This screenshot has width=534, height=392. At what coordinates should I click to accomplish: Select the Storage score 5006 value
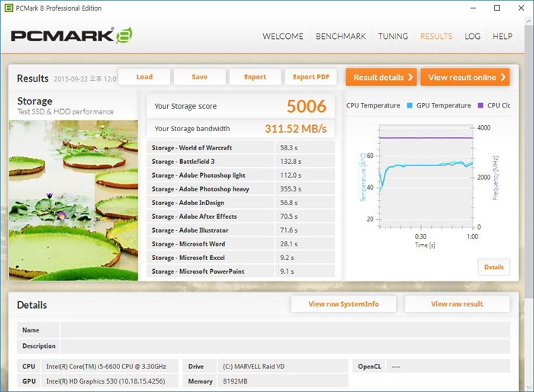tap(306, 106)
